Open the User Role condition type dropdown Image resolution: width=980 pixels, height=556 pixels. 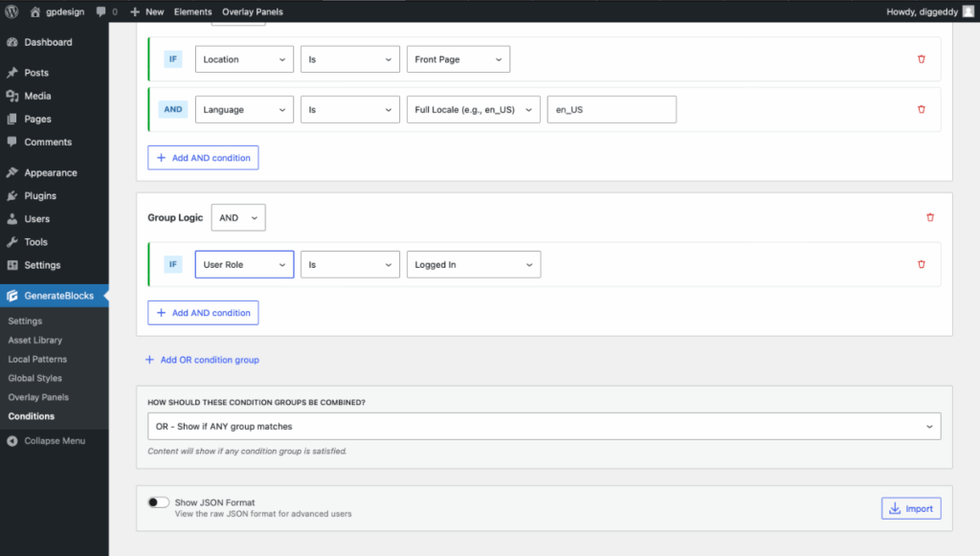coord(244,264)
